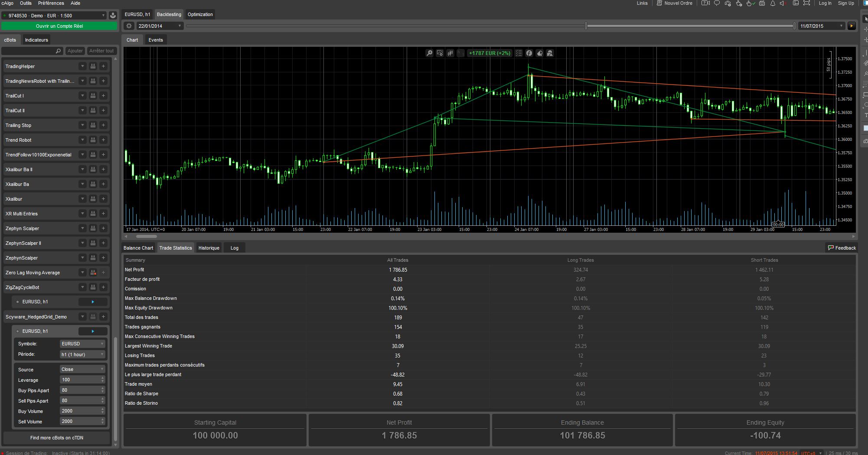The image size is (868, 455).
Task: Open the notification bell icon
Action: pyautogui.click(x=773, y=3)
